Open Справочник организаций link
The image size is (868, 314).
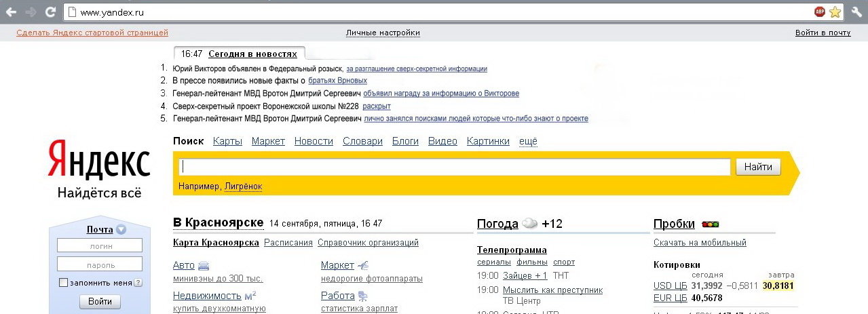point(368,243)
